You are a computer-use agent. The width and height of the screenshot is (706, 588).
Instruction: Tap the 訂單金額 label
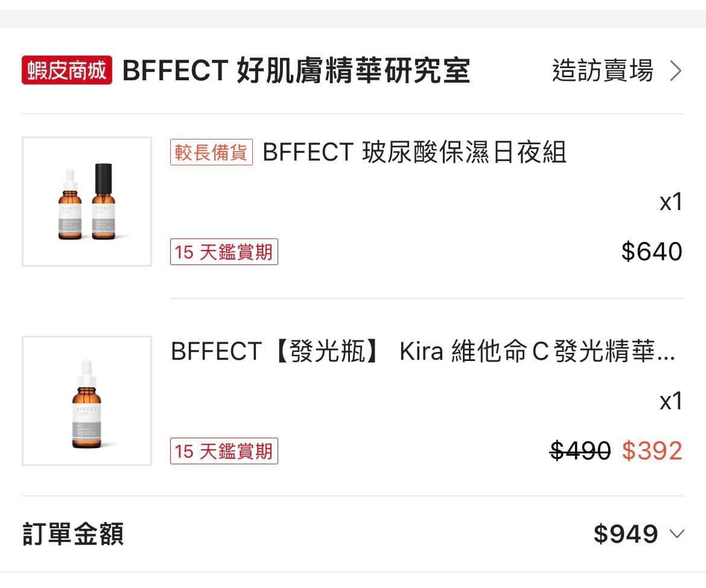tap(73, 534)
